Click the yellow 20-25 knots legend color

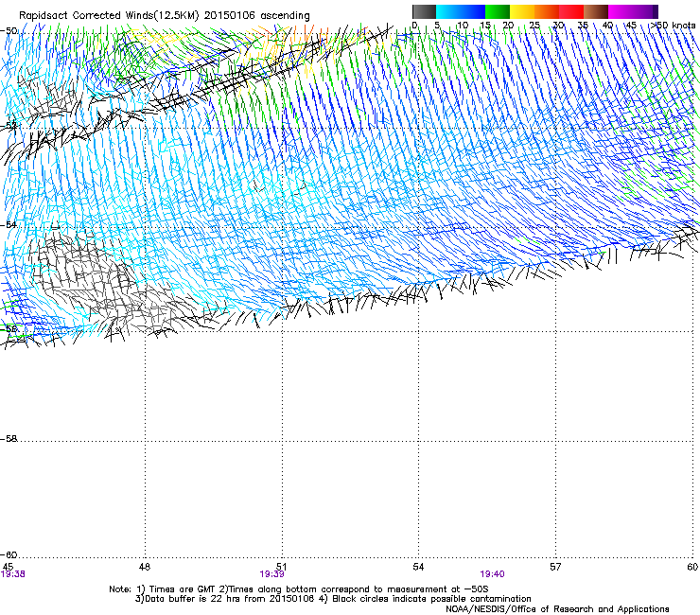coord(522,11)
